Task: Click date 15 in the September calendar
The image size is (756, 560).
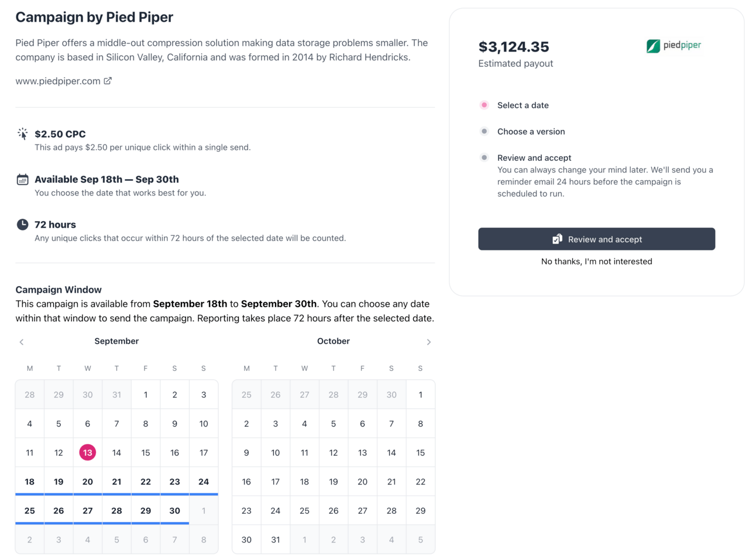Action: click(x=146, y=452)
